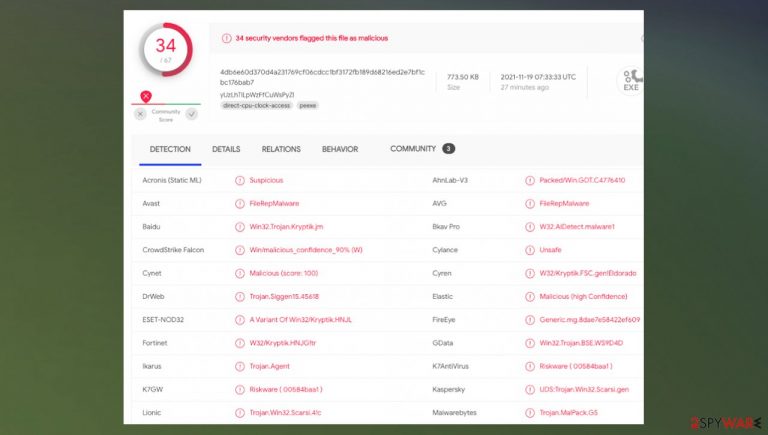This screenshot has height=435, width=768.
Task: Click UDS:Trojan.Win32.Scarsi.gen Kaspersky result
Action: tap(584, 389)
